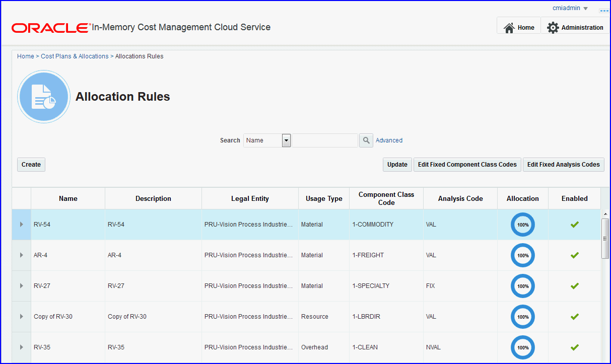Click in the search text field
This screenshot has width=611, height=364.
(x=325, y=140)
